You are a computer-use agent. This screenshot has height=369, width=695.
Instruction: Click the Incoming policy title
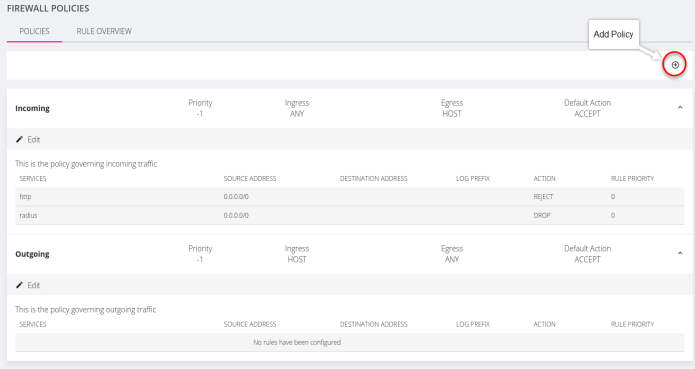pyautogui.click(x=32, y=109)
